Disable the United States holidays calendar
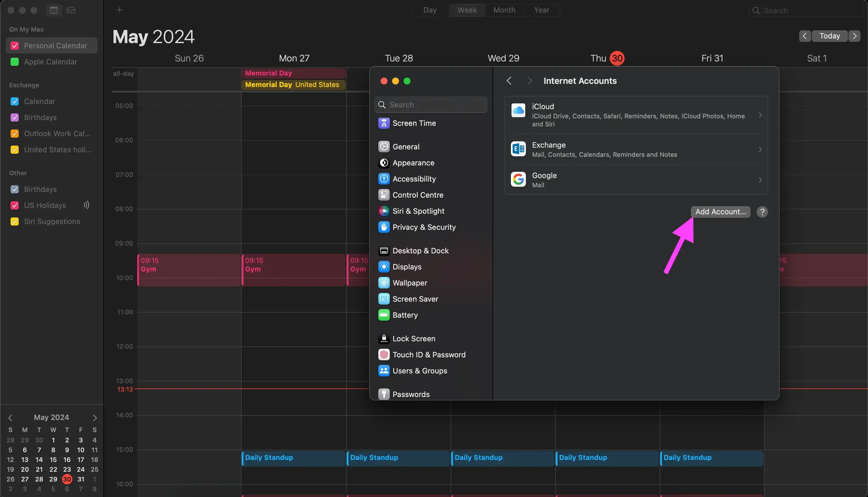This screenshot has width=868, height=497. click(14, 149)
